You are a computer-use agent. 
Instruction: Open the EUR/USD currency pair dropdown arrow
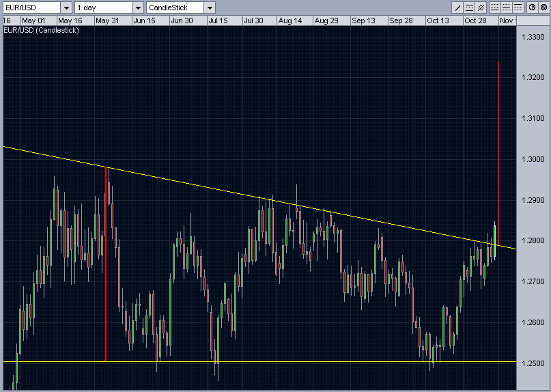66,8
